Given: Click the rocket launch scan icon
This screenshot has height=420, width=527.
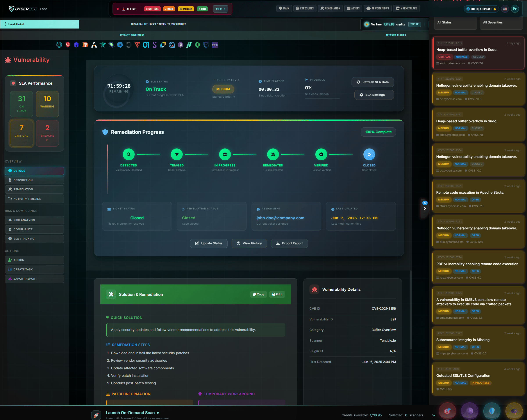Looking at the screenshot, I should [x=96, y=415].
